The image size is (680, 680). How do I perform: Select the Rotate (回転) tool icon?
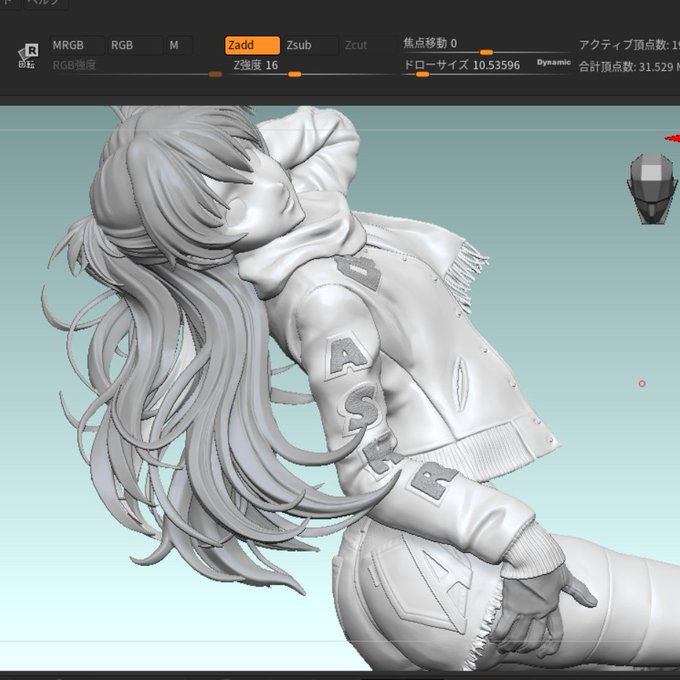(x=28, y=56)
